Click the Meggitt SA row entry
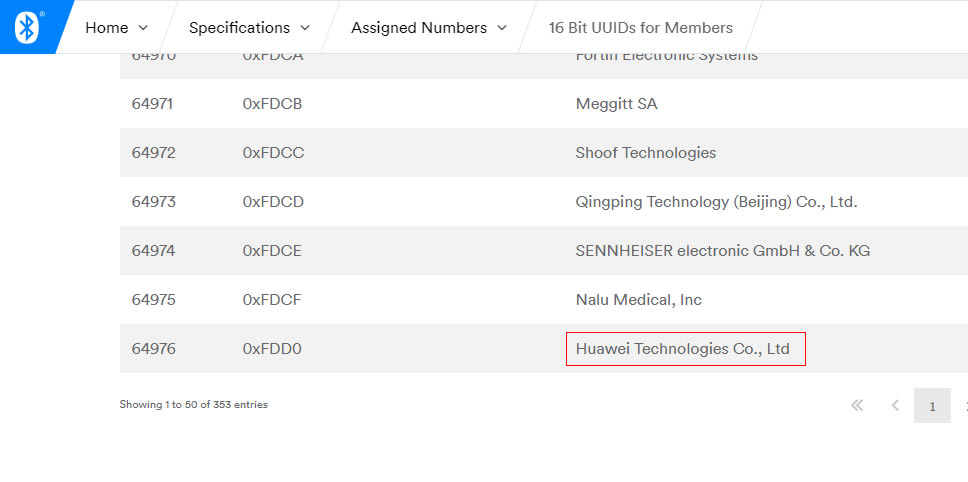 pyautogui.click(x=616, y=104)
